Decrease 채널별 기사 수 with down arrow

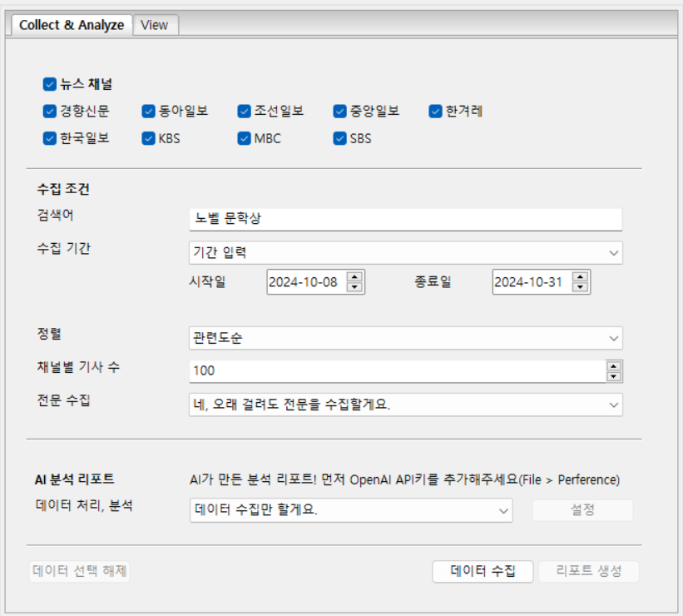pyautogui.click(x=614, y=376)
